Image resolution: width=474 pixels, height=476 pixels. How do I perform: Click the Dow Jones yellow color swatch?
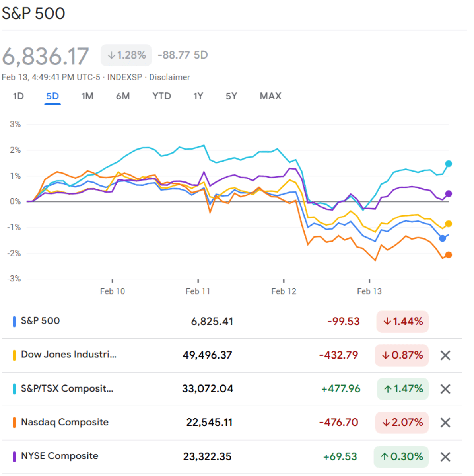pyautogui.click(x=14, y=355)
